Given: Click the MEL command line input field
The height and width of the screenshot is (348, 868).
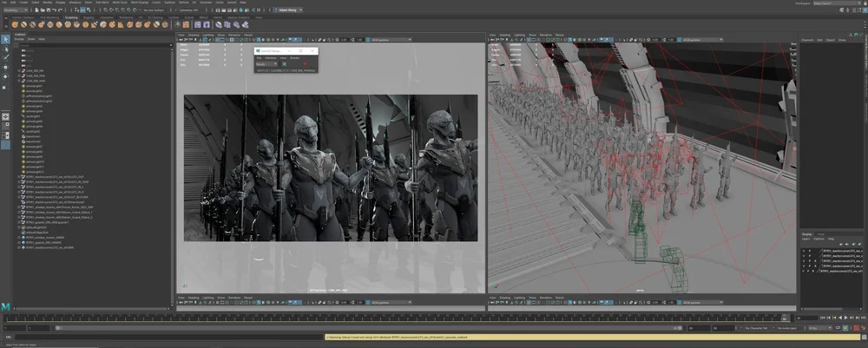Looking at the screenshot, I should click(169, 337).
